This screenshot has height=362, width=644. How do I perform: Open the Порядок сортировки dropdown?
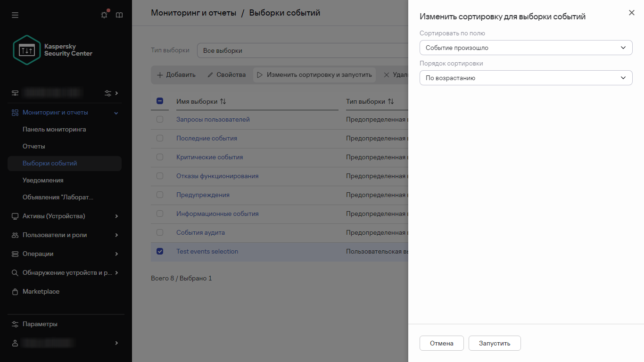[525, 78]
